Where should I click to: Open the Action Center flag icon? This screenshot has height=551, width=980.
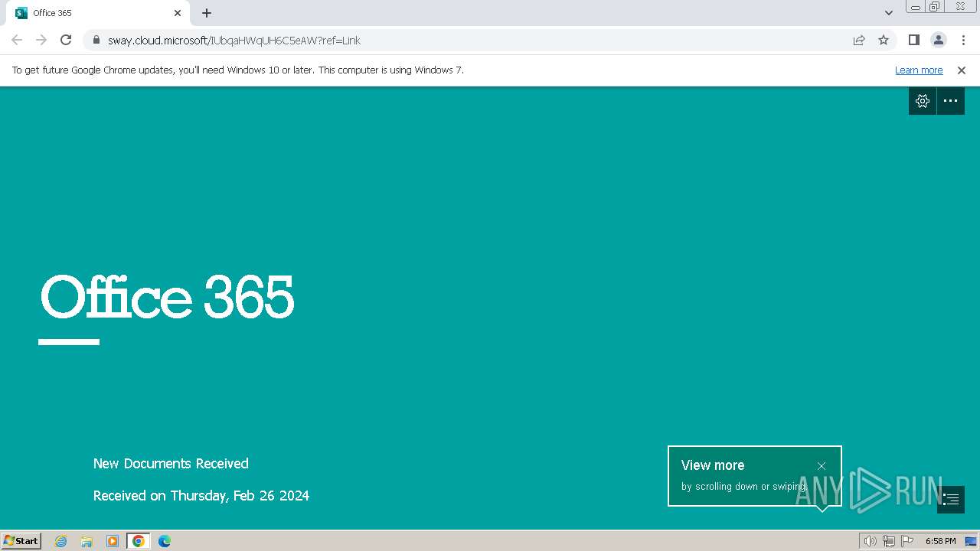pyautogui.click(x=906, y=541)
